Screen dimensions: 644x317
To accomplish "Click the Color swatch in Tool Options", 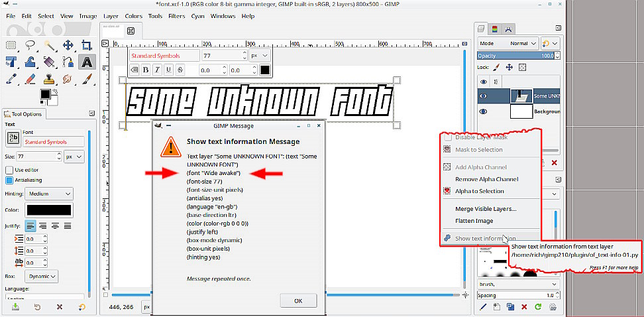I will click(49, 210).
